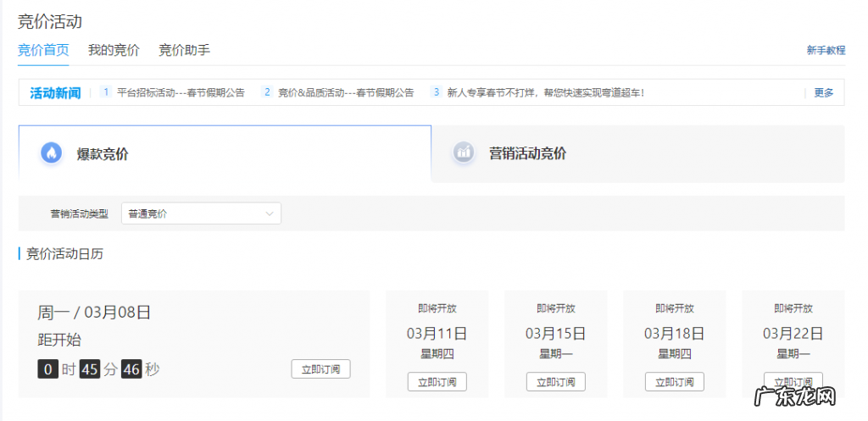Click 即将开放 above 03月11日
The image size is (868, 421).
click(x=437, y=308)
